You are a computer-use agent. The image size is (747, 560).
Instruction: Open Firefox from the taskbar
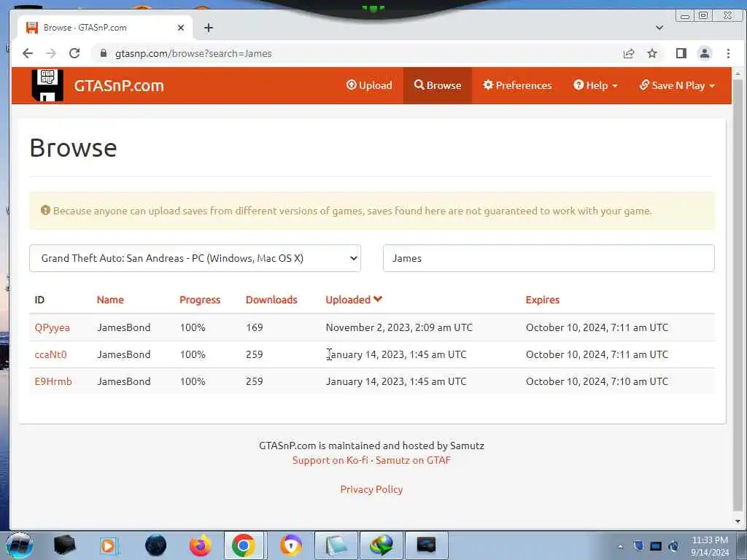coord(200,545)
